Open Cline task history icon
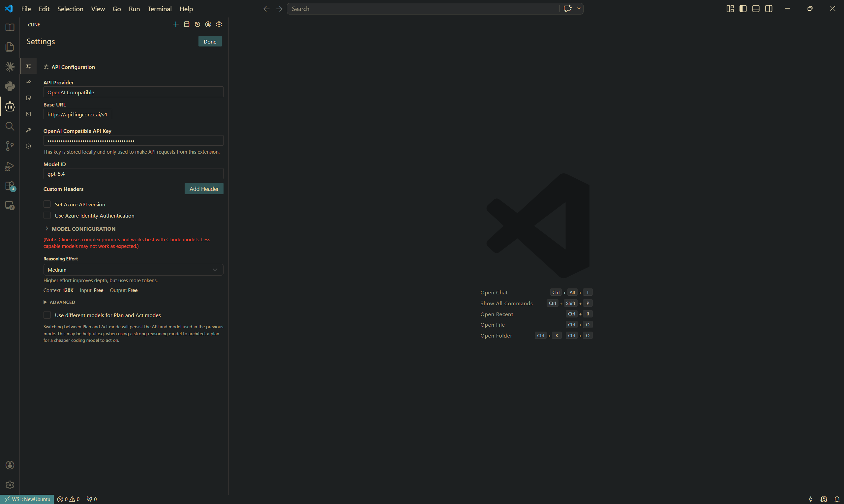The height and width of the screenshot is (504, 844). click(x=197, y=24)
